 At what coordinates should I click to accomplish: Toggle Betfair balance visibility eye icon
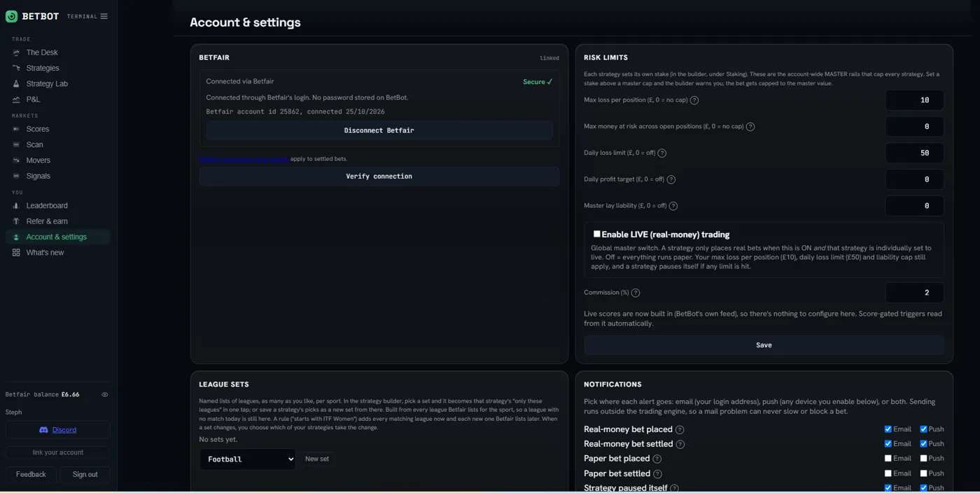coord(105,395)
